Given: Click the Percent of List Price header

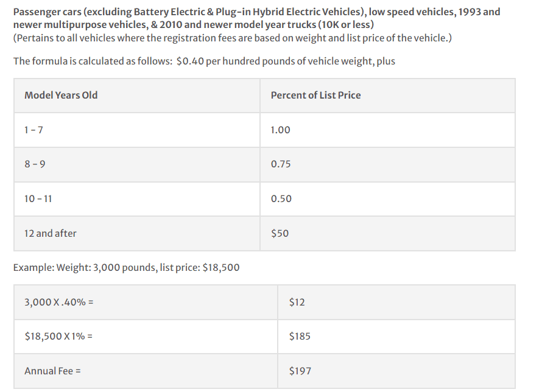Looking at the screenshot, I should pos(387,96).
